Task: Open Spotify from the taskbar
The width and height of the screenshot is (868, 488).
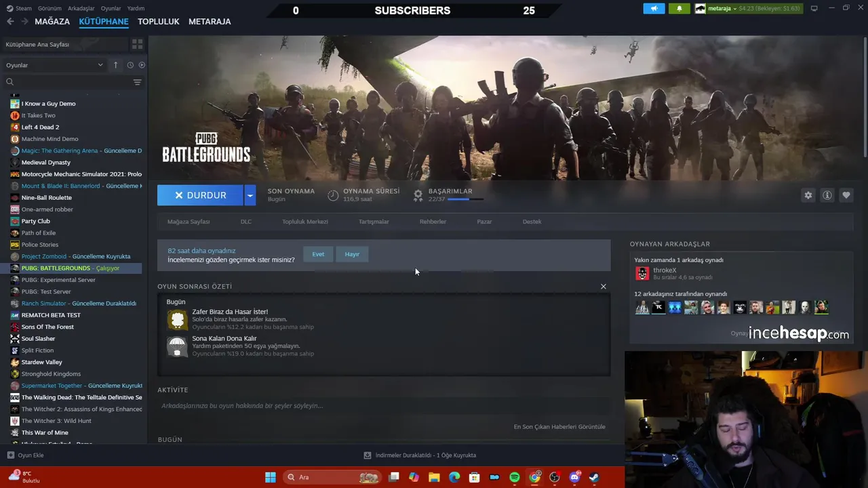Action: click(515, 477)
